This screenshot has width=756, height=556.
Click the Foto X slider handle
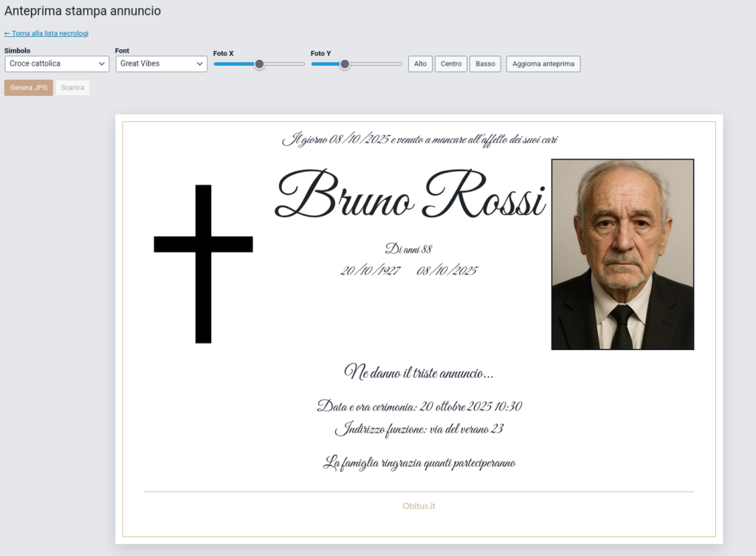tap(259, 64)
